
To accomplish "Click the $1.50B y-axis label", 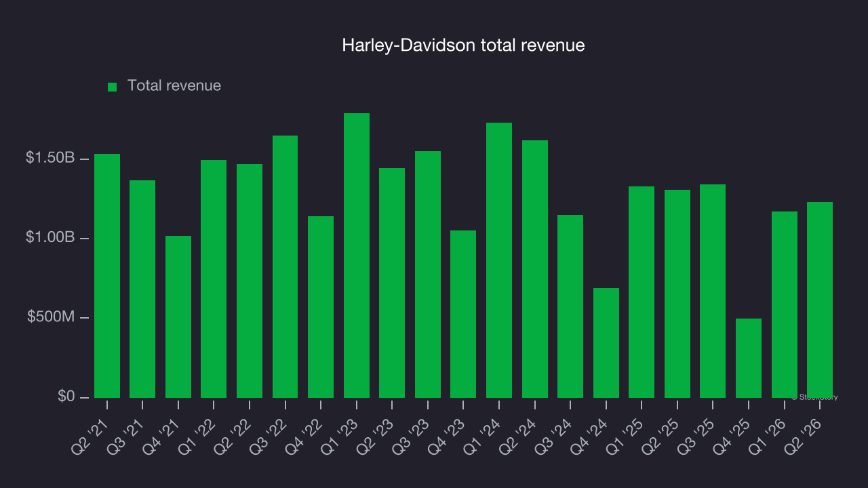I will 50,158.
